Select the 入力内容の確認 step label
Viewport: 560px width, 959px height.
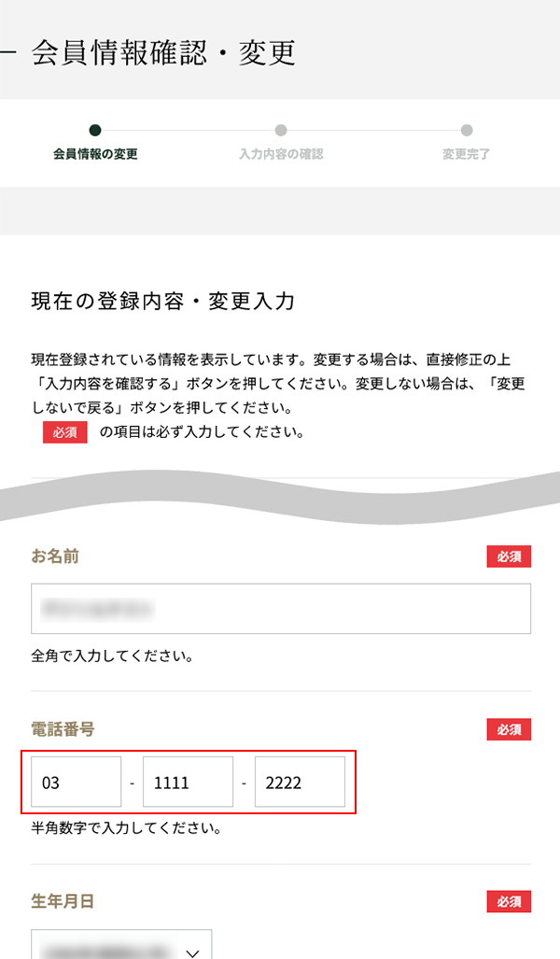tap(281, 154)
